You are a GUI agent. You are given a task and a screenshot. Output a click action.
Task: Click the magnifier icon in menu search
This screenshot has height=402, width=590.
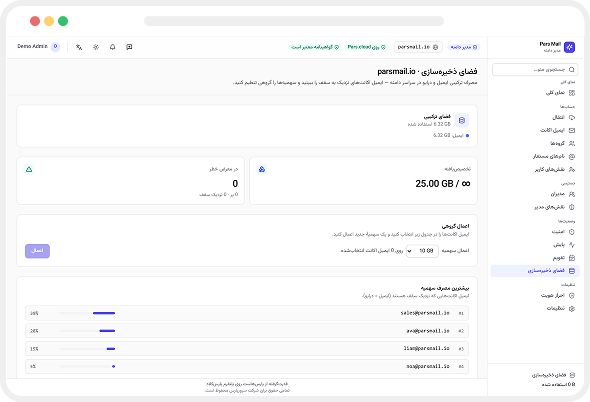click(x=572, y=70)
